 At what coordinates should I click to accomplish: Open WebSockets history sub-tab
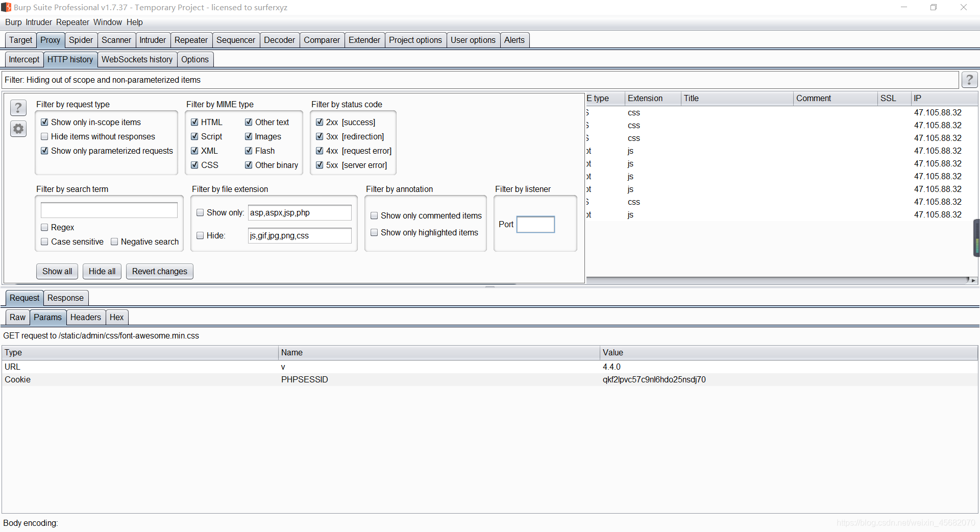[137, 59]
